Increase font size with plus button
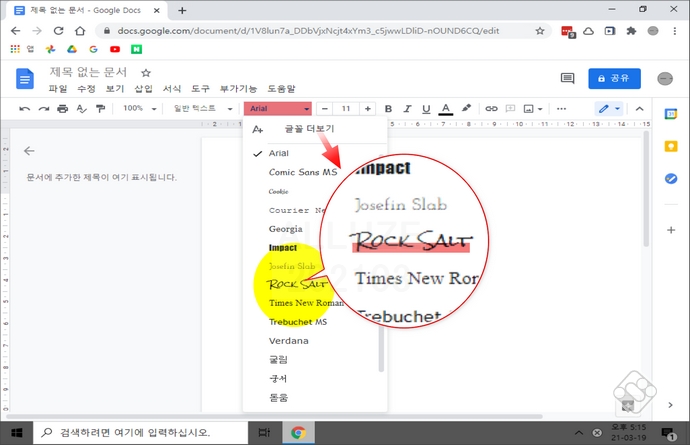This screenshot has width=690, height=445. [367, 109]
